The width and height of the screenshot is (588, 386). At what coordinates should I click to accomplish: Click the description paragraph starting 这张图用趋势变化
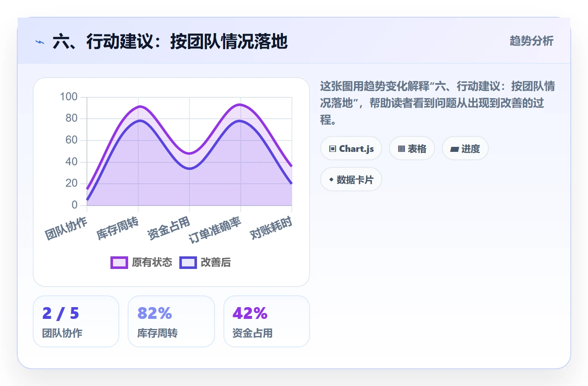(x=437, y=103)
